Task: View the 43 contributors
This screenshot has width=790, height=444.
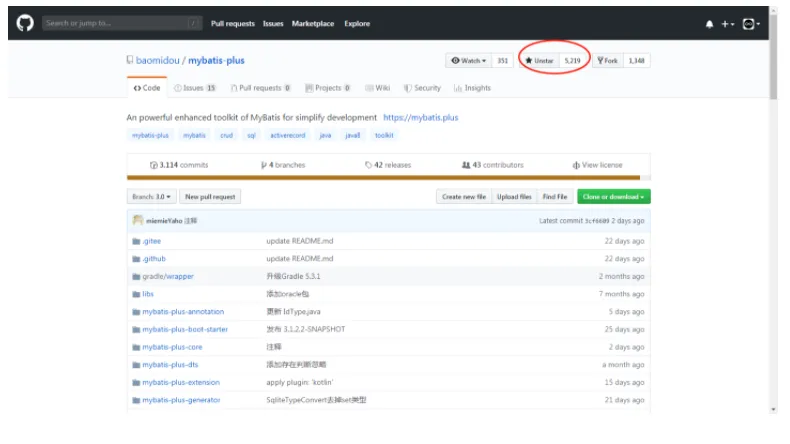Action: [x=493, y=165]
